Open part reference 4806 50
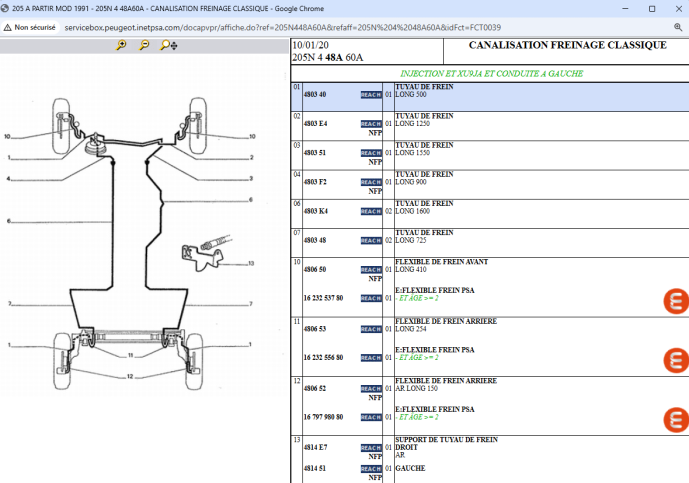 click(x=315, y=270)
